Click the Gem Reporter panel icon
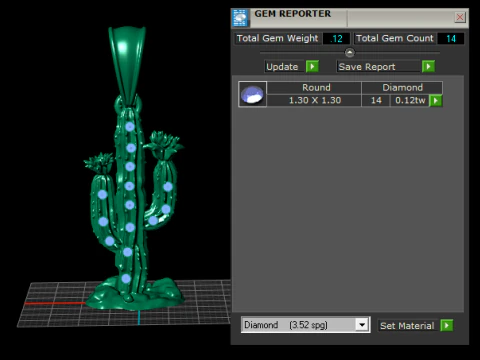The image size is (480, 360). (x=240, y=18)
